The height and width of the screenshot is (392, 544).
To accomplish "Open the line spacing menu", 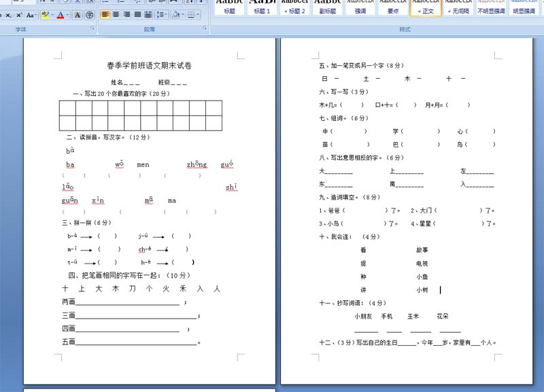I will pos(162,14).
